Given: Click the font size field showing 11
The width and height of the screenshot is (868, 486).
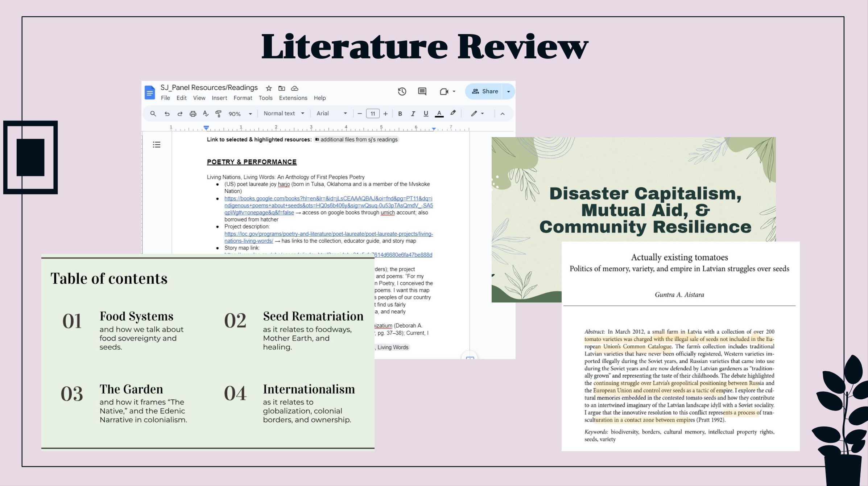Looking at the screenshot, I should pyautogui.click(x=373, y=114).
